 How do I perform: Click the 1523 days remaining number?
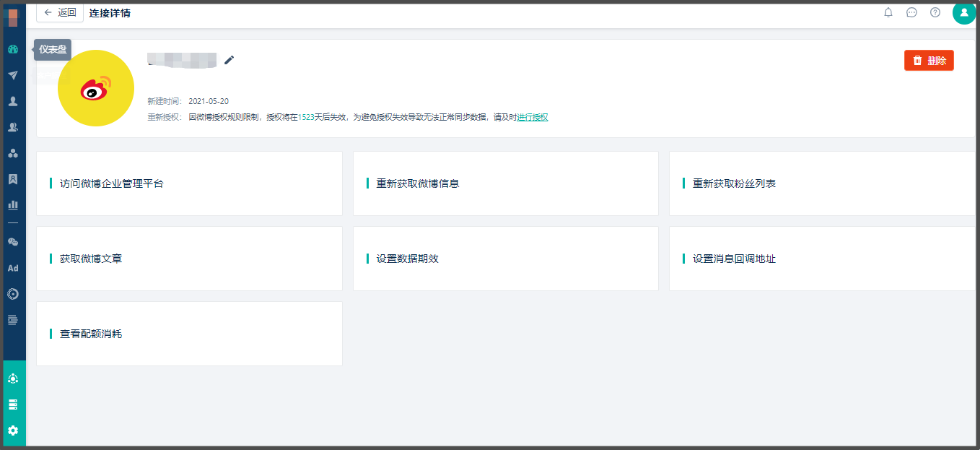click(306, 117)
